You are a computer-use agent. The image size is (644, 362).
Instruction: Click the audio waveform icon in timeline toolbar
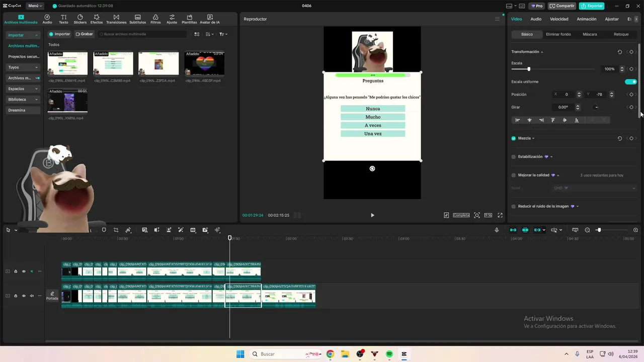(x=217, y=230)
